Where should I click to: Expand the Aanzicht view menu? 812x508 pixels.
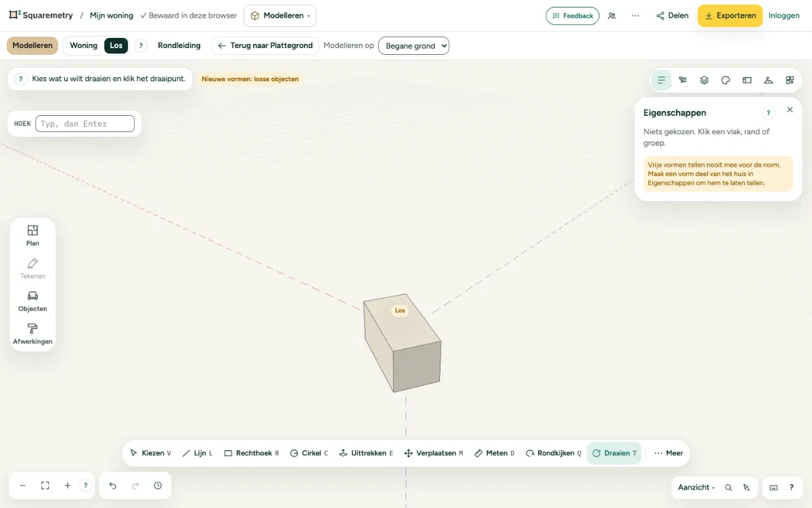tap(696, 488)
